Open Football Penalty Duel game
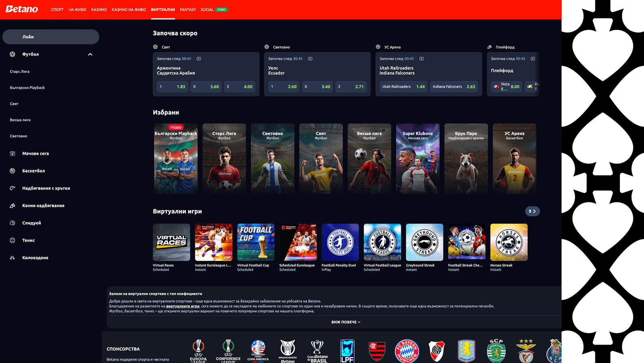This screenshot has width=644, height=363. pos(340,242)
